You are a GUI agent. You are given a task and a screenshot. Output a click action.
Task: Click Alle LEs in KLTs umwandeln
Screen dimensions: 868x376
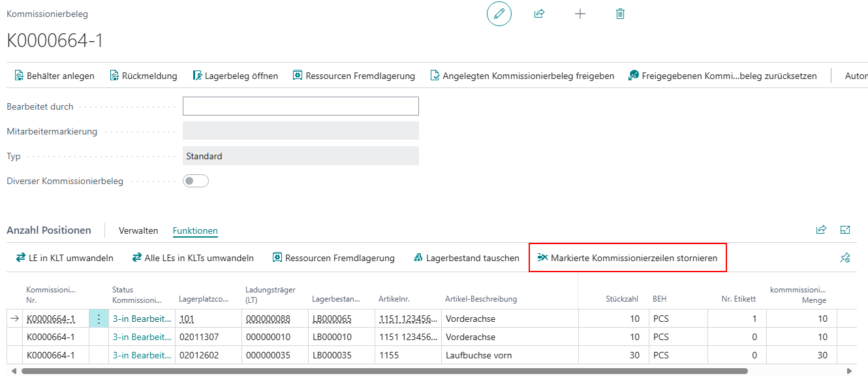pyautogui.click(x=193, y=258)
